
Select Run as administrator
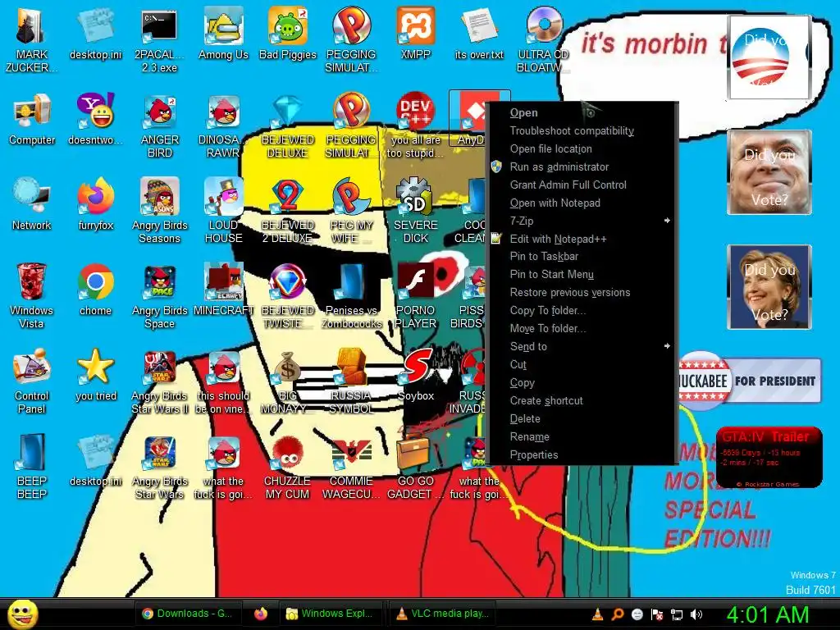click(582, 167)
